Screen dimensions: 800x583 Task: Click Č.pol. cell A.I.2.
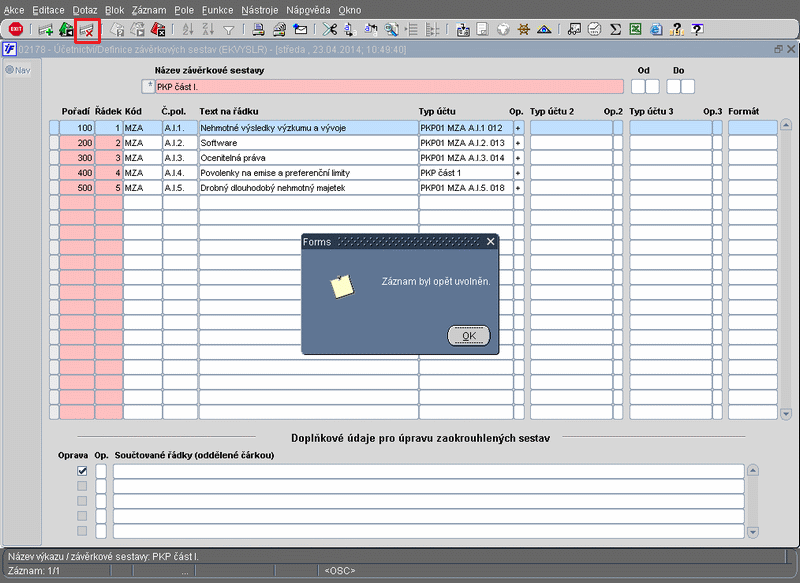click(180, 143)
